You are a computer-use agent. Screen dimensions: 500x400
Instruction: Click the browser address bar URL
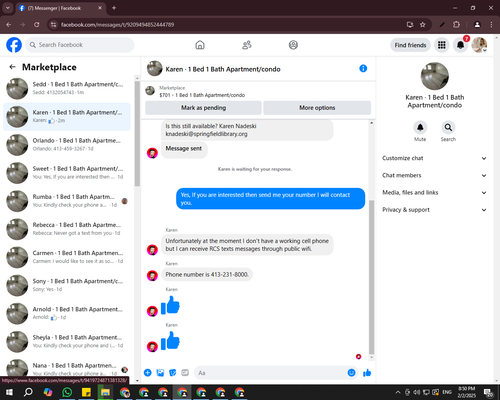coord(117,25)
